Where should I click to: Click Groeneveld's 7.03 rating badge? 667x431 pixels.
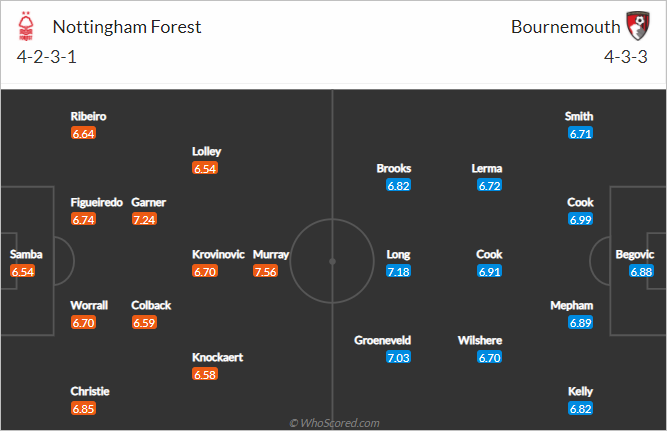pyautogui.click(x=399, y=357)
